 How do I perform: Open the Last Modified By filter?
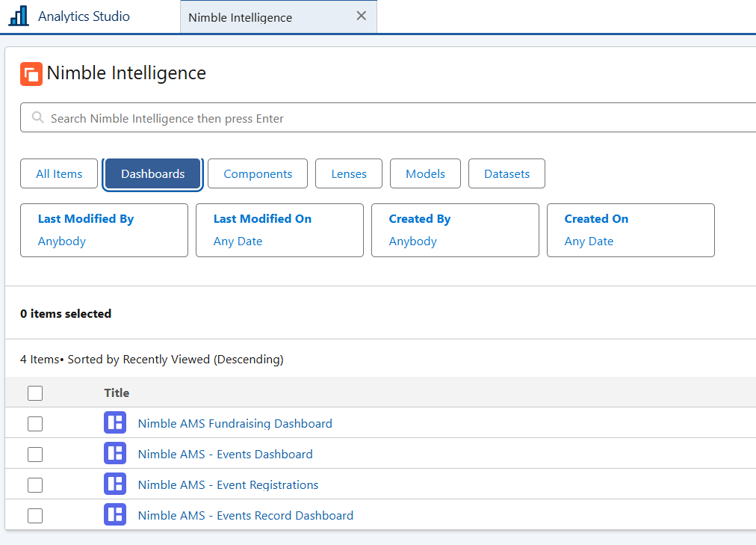(104, 230)
